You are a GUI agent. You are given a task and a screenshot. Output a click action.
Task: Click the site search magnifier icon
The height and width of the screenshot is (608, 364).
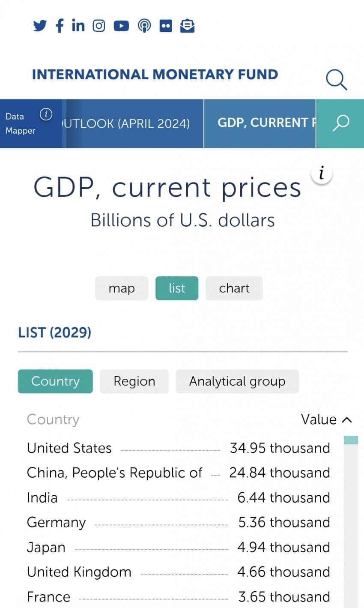[x=336, y=80]
